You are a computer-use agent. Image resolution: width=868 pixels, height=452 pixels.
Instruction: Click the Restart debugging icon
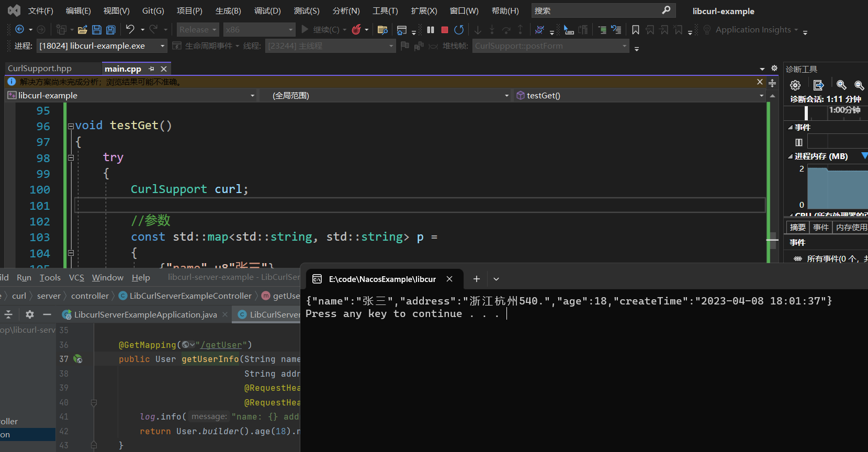tap(459, 30)
